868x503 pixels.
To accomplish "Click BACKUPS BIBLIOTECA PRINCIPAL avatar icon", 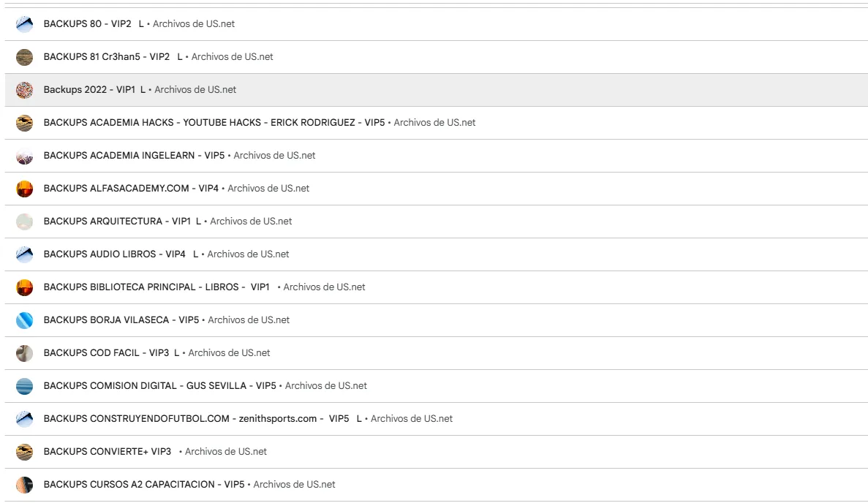I will tap(25, 287).
